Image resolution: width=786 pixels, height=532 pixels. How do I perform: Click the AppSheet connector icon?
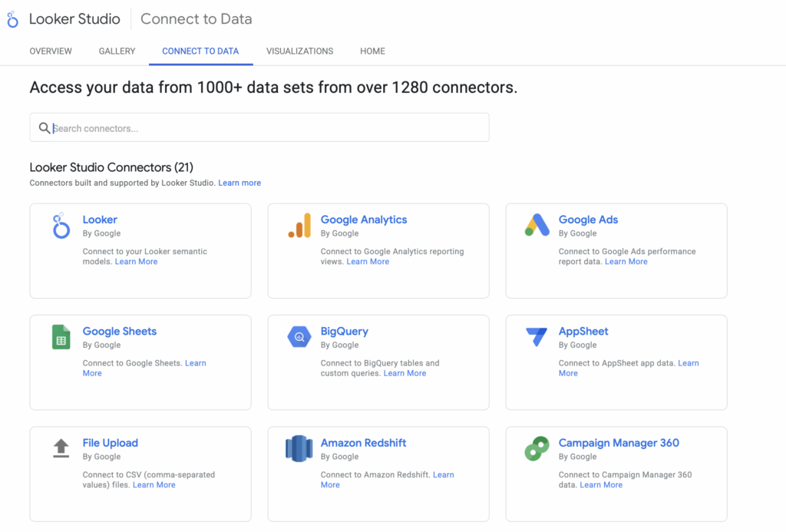pyautogui.click(x=537, y=337)
